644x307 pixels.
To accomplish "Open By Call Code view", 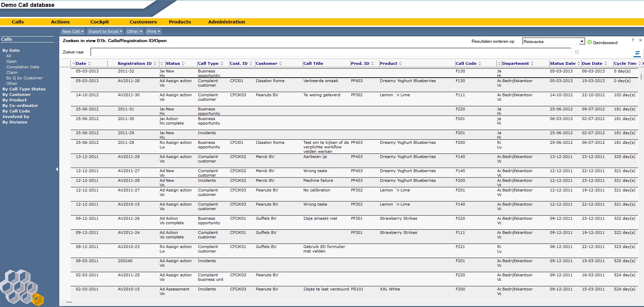I will point(16,111).
